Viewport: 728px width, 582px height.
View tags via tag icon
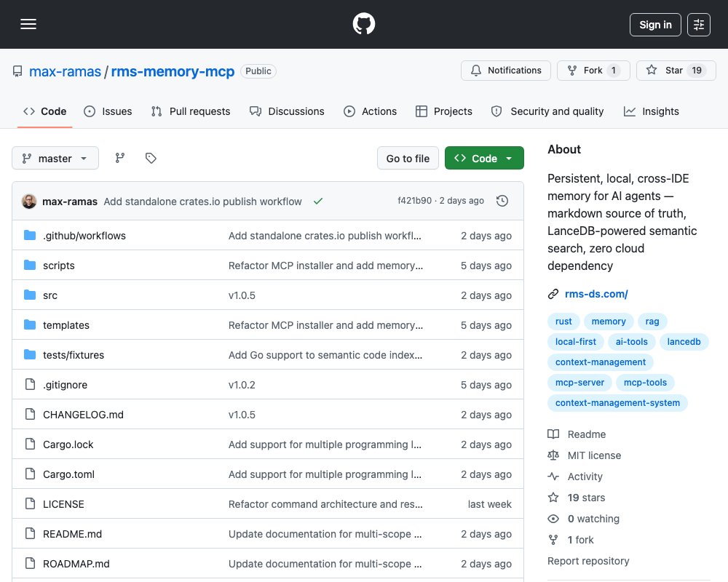pos(151,159)
